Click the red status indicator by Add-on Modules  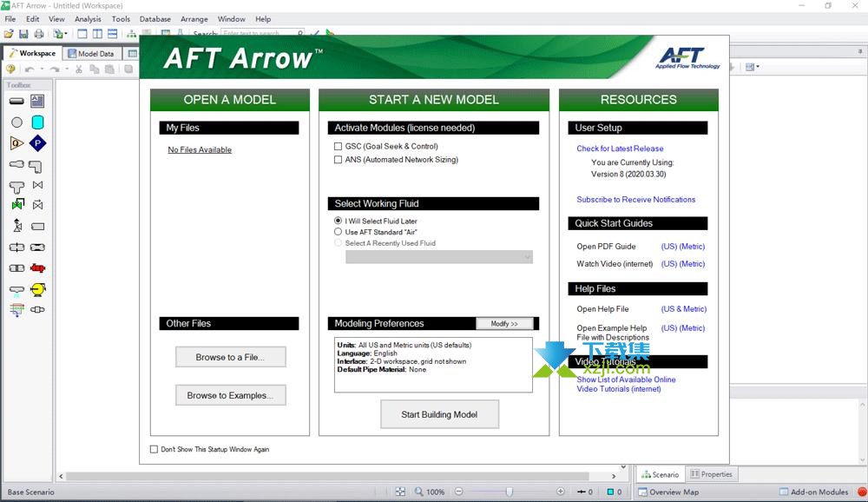pyautogui.click(x=862, y=492)
